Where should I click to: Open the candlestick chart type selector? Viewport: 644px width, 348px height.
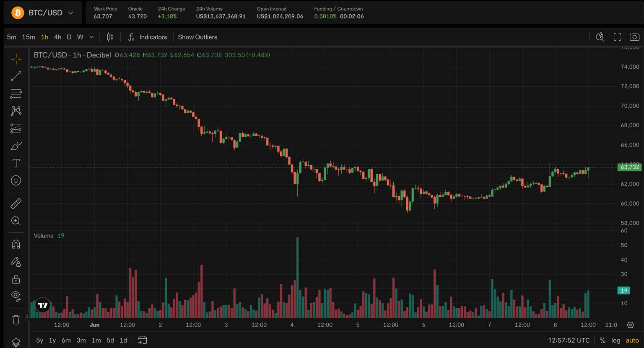[110, 37]
